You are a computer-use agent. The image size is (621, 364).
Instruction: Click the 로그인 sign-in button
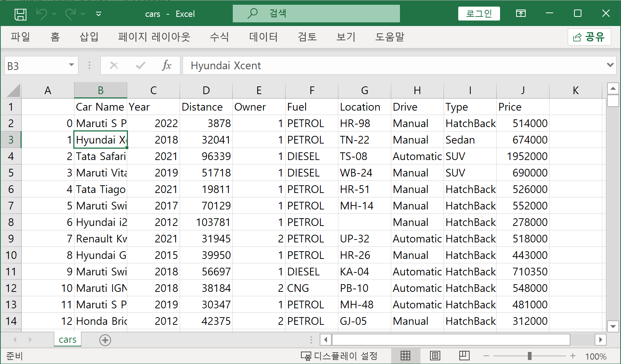[479, 14]
